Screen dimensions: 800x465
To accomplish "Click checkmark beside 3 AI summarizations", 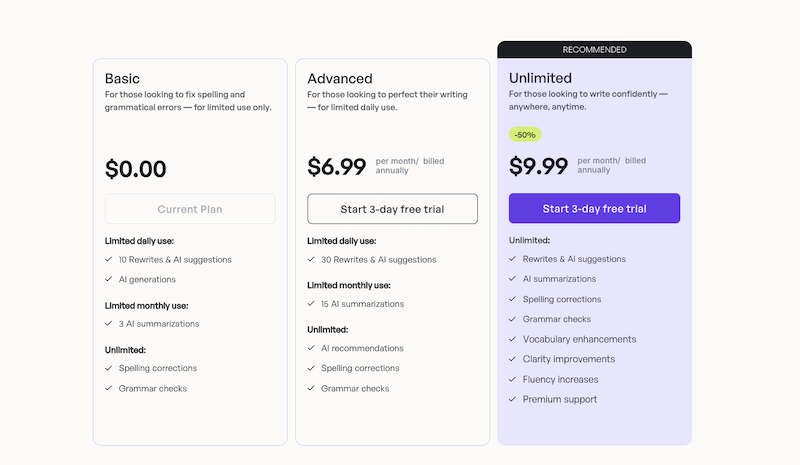I will 109,323.
